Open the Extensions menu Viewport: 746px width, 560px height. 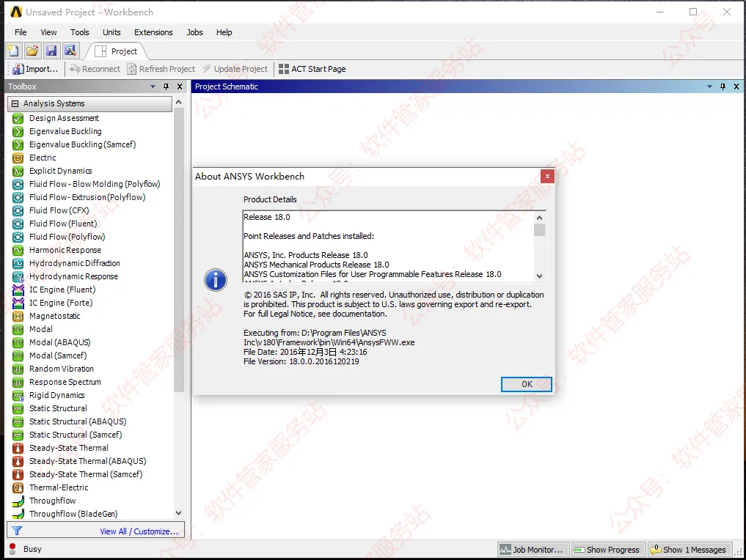(153, 32)
